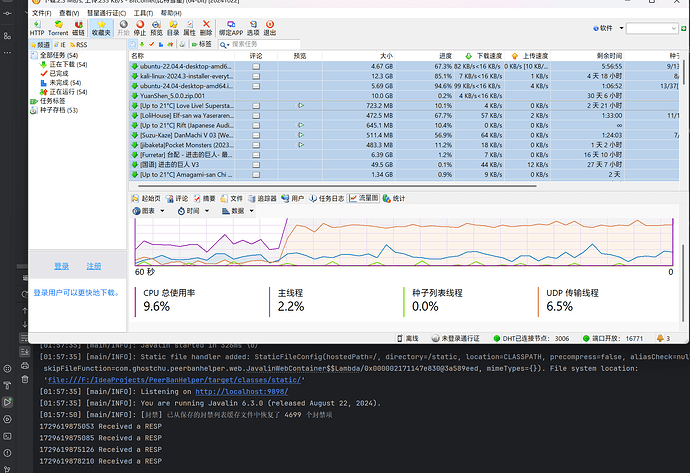Open the 工具(T) menu
Viewport: 690px width, 473px height.
[143, 13]
